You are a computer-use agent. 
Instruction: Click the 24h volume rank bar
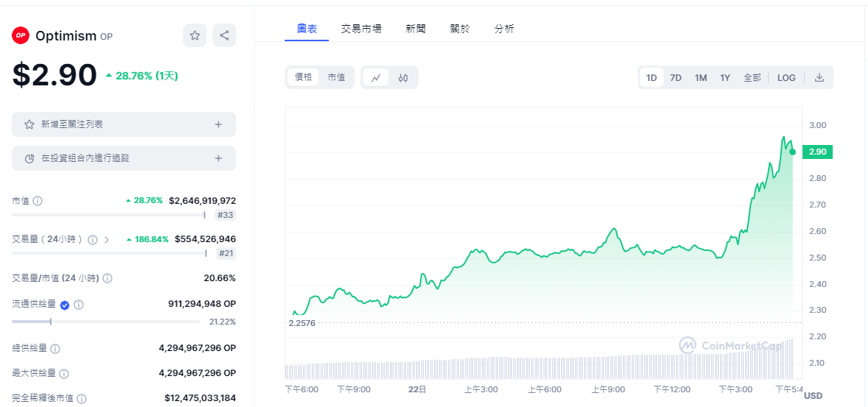pos(109,253)
